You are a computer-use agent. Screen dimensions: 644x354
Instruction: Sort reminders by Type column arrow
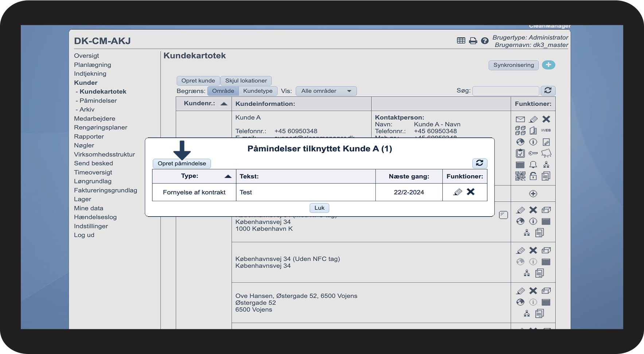pos(228,176)
